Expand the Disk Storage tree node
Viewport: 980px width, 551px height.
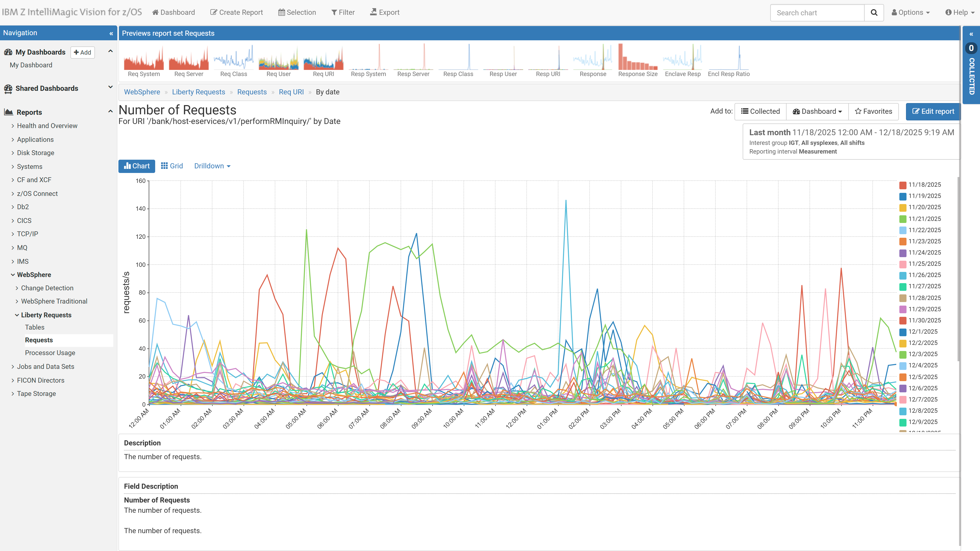(x=13, y=153)
